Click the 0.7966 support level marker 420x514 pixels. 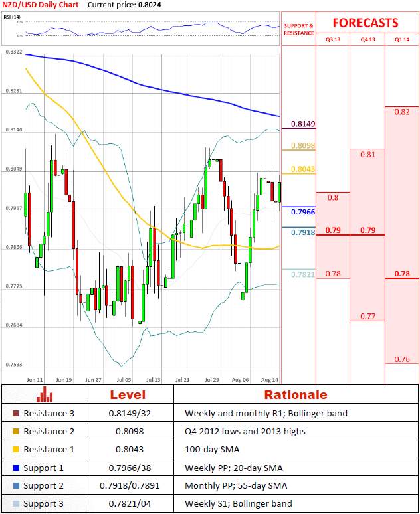tap(303, 212)
